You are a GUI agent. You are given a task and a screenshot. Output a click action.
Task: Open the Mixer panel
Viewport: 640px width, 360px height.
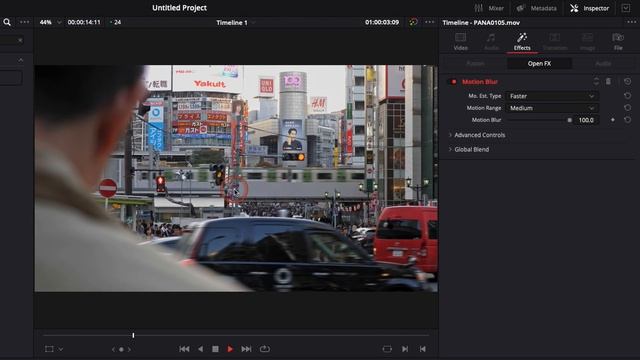(x=489, y=8)
